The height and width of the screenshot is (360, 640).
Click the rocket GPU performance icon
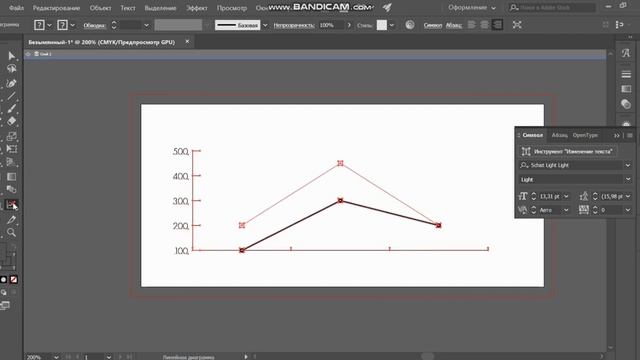pyautogui.click(x=387, y=7)
